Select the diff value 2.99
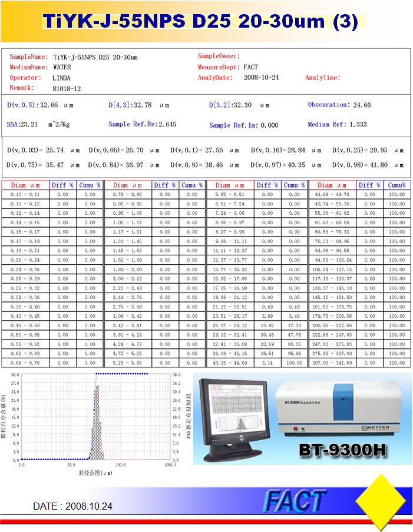This screenshot has height=532, width=413. pos(267,316)
